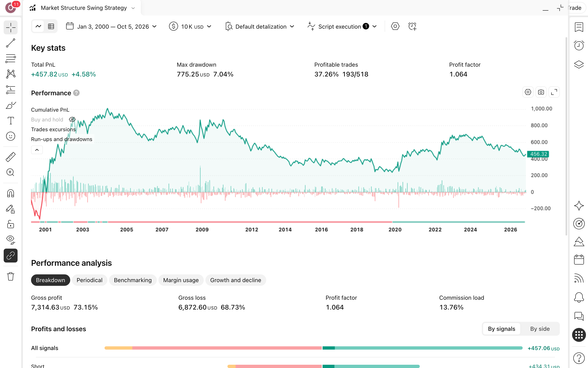The width and height of the screenshot is (588, 368).
Task: Open Performance chart settings
Action: pyautogui.click(x=528, y=92)
